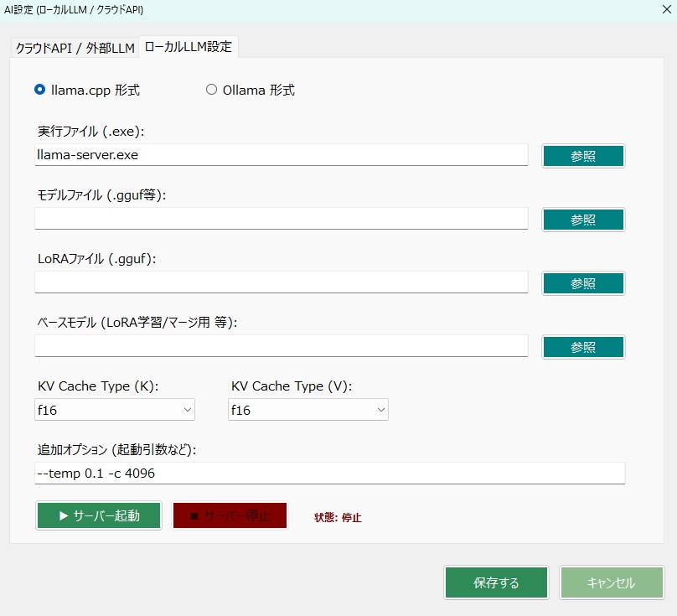677x616 pixels.
Task: Browse for the ベースモデル with 参照
Action: (x=583, y=347)
